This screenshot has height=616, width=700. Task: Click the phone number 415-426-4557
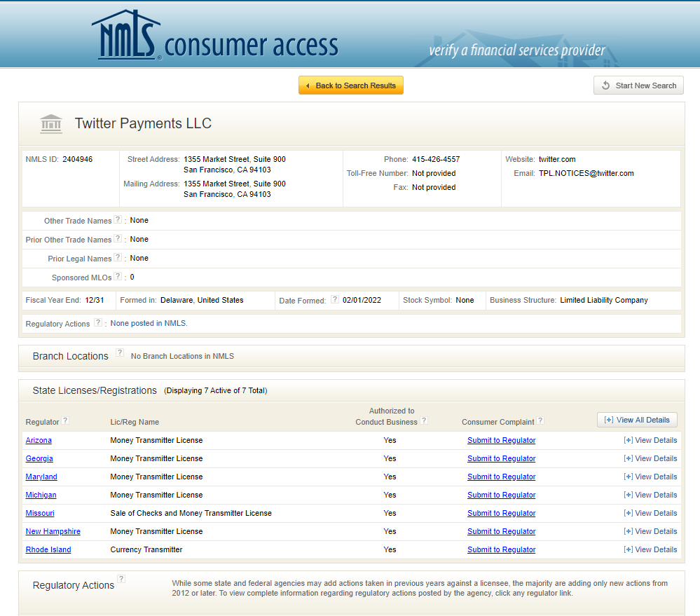[436, 159]
